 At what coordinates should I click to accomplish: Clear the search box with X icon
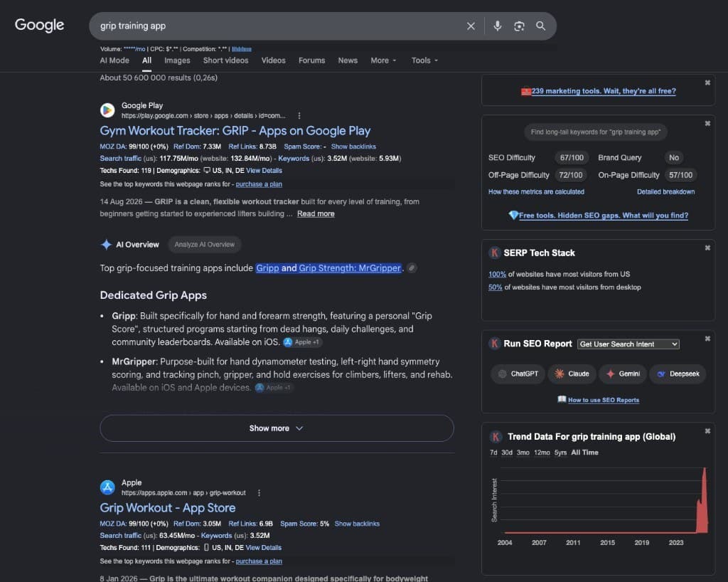[x=471, y=26]
